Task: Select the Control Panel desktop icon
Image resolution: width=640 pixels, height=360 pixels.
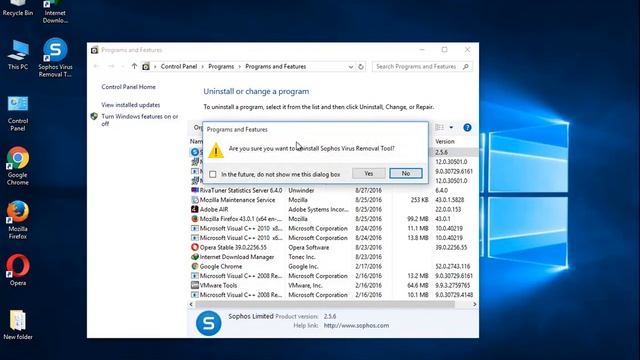Action: coord(18,113)
